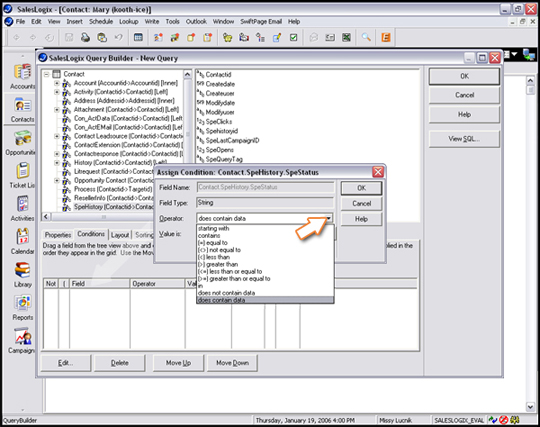Expand the Attachment tree node
The height and width of the screenshot is (427, 540).
point(57,110)
